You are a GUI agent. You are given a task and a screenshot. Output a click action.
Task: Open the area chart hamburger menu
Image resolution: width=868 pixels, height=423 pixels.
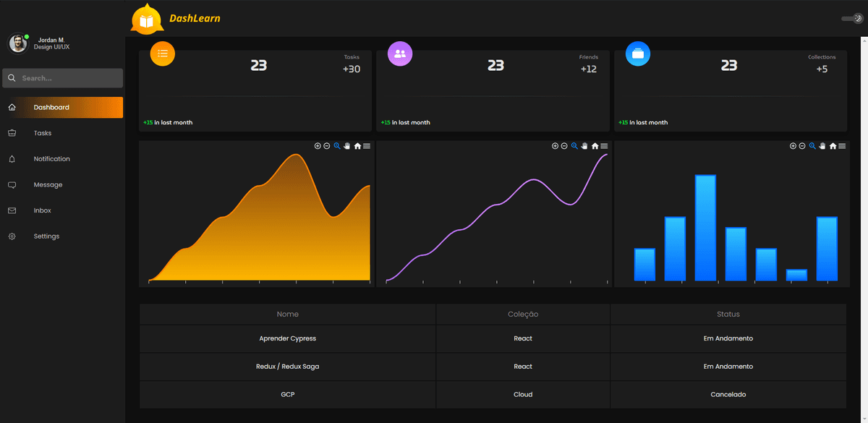pyautogui.click(x=367, y=145)
